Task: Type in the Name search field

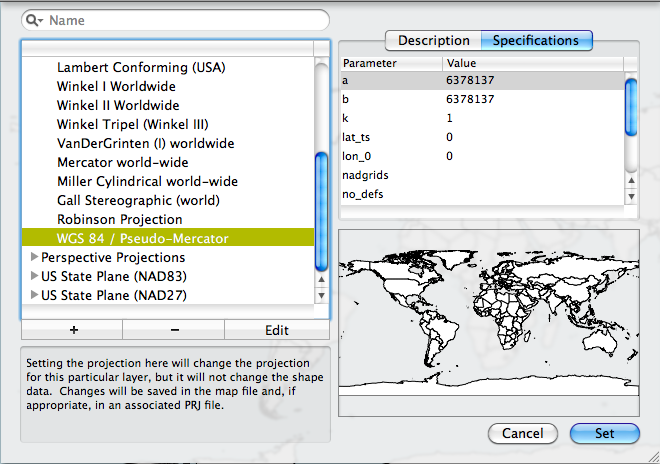Action: [x=185, y=20]
